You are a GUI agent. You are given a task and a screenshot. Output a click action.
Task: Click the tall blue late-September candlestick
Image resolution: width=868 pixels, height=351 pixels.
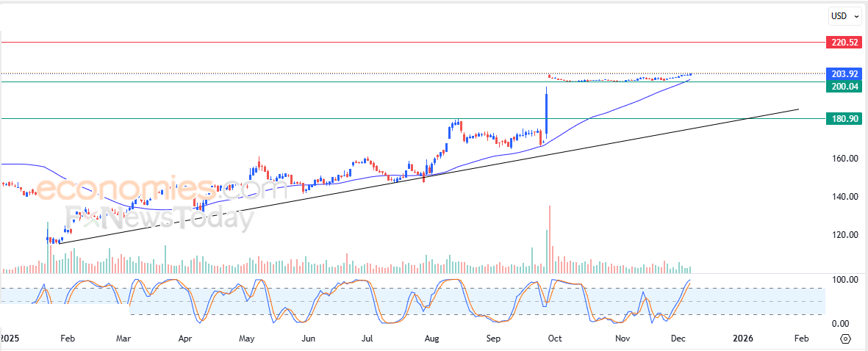(x=546, y=113)
